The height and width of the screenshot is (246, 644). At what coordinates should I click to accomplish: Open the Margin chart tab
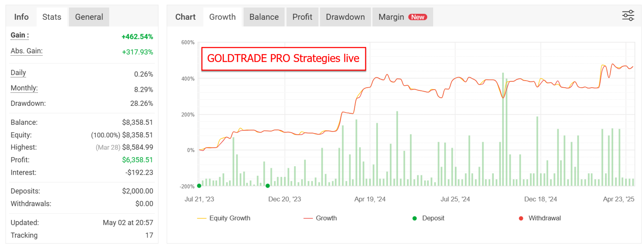click(402, 17)
